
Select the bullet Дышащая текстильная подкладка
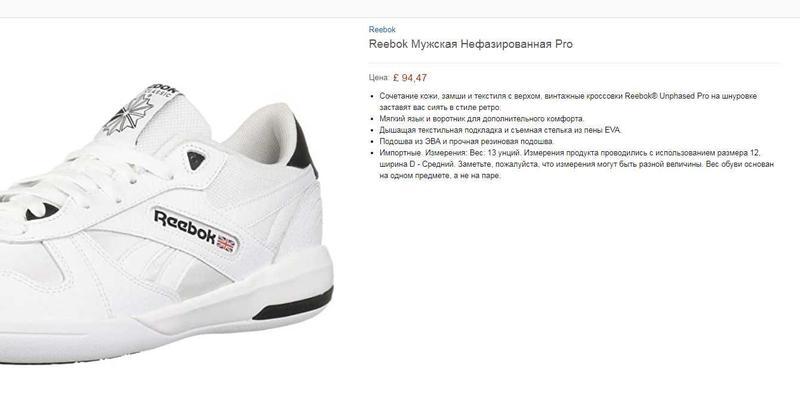(501, 130)
